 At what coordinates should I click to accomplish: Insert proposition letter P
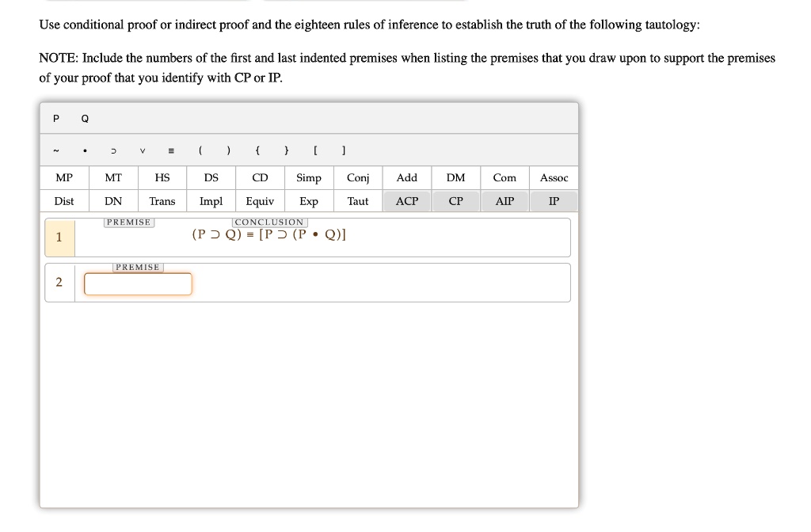(55, 118)
